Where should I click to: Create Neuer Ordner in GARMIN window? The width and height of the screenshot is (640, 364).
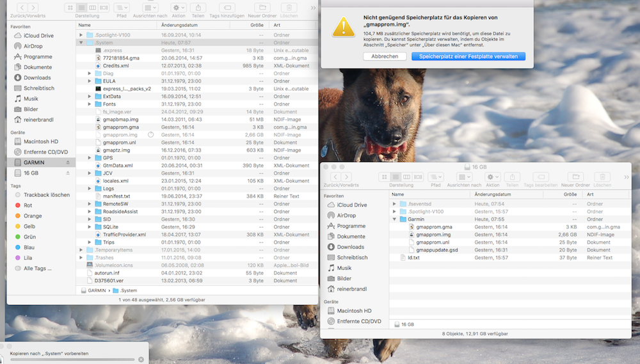point(262,8)
